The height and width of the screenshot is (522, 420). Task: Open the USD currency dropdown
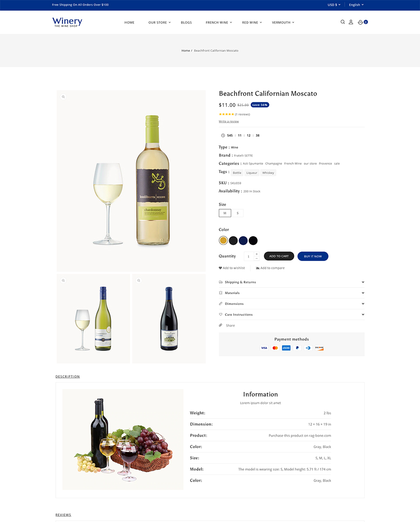333,5
